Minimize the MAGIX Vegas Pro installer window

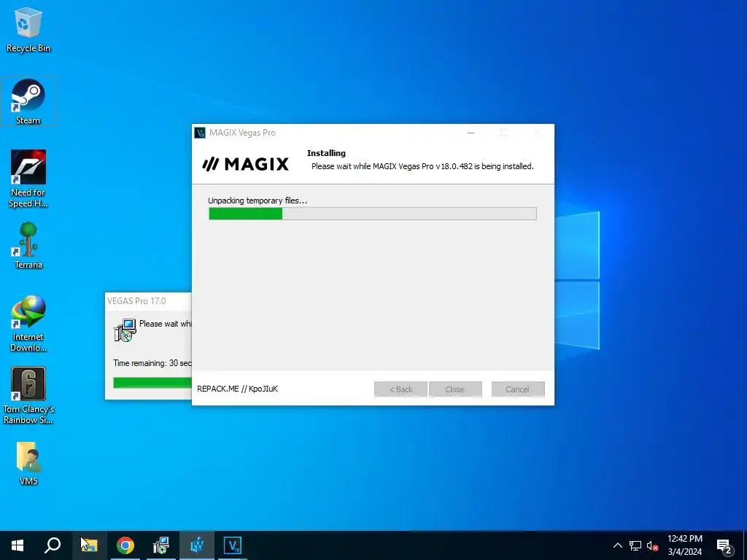click(471, 133)
